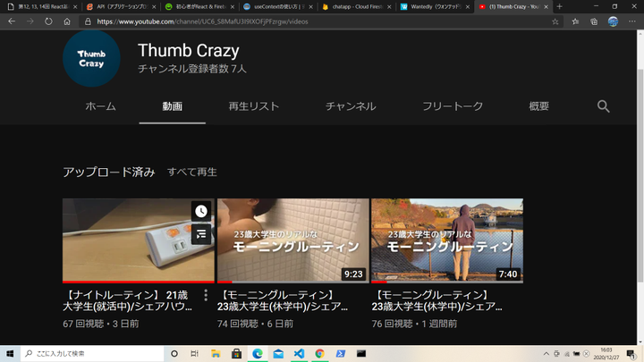
Task: Click the Thumb Crazy channel avatar
Action: [91, 58]
